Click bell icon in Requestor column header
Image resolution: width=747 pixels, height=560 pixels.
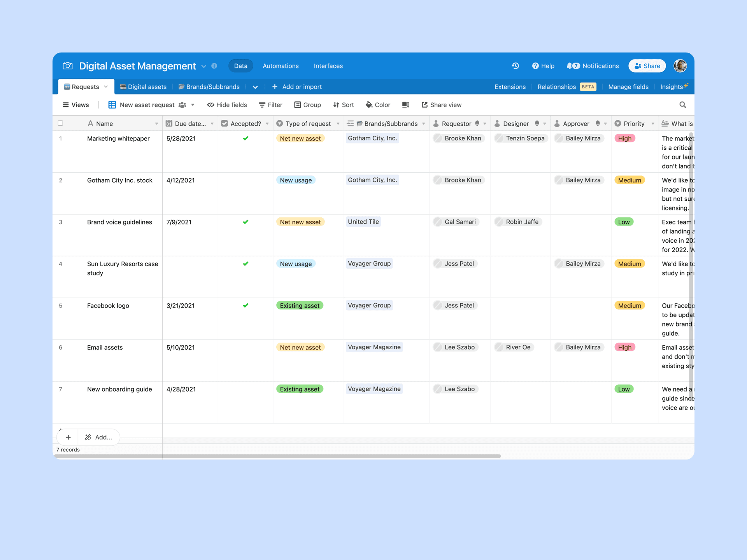pyautogui.click(x=477, y=123)
